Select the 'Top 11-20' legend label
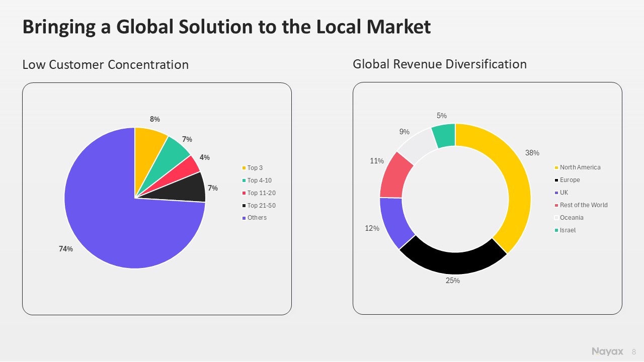644x362 pixels. 262,193
